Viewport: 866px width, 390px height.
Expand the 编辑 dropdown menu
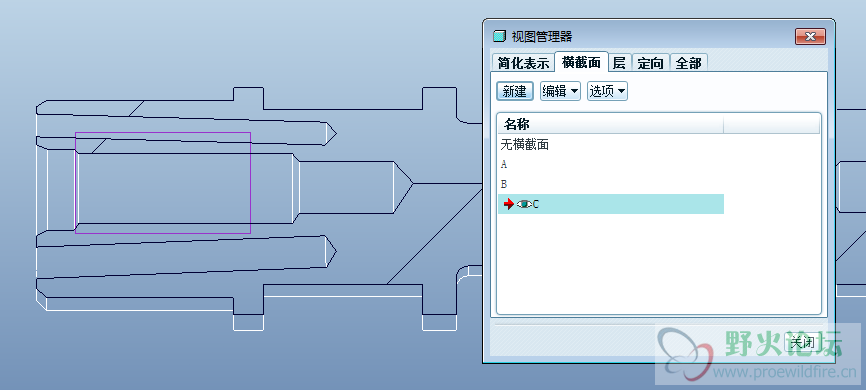[560, 91]
